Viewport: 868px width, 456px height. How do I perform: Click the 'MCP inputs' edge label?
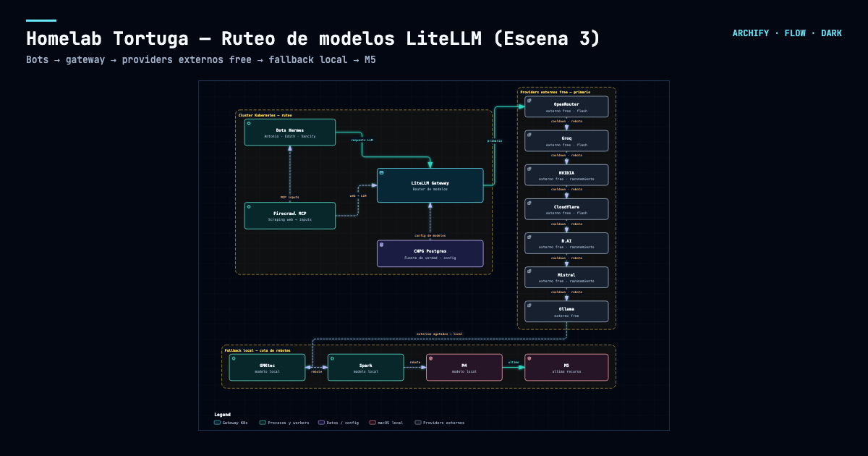(289, 197)
